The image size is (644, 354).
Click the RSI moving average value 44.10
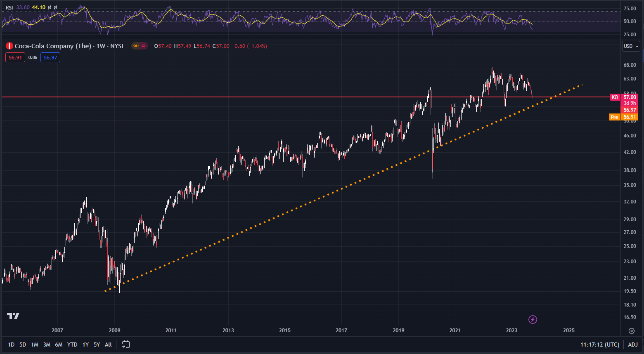click(39, 7)
